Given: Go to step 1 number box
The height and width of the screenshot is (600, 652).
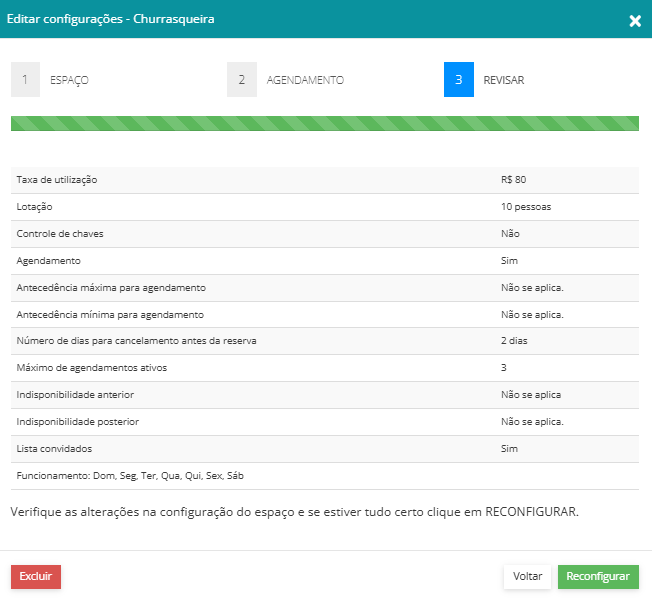Looking at the screenshot, I should pyautogui.click(x=25, y=79).
